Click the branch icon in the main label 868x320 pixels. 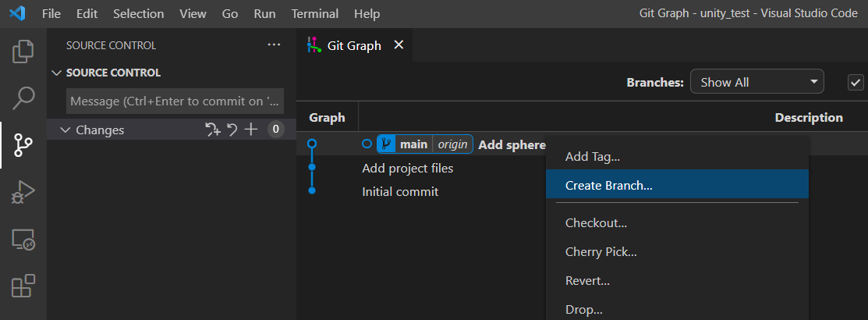tap(386, 144)
